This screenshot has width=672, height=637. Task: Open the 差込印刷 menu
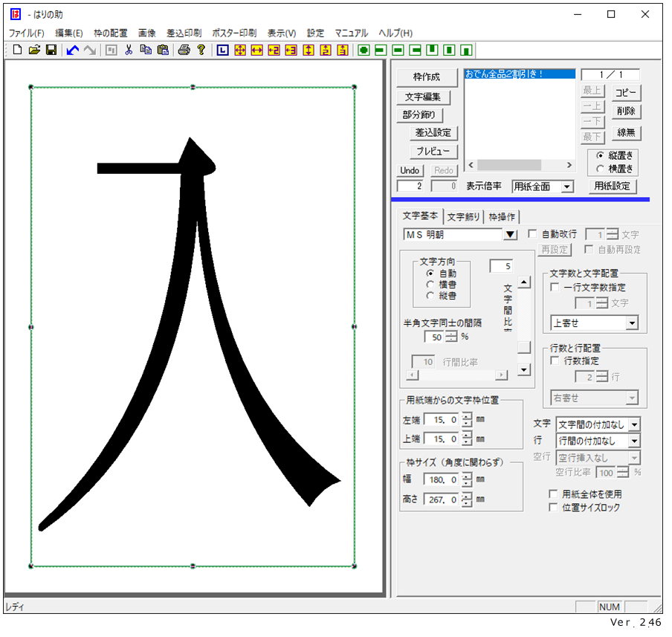(x=184, y=33)
